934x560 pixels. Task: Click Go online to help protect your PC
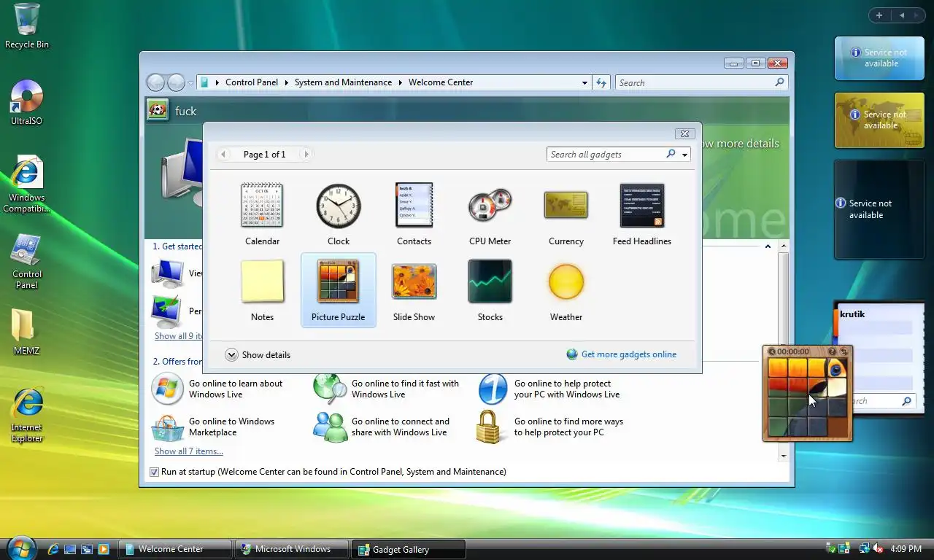[x=549, y=389]
